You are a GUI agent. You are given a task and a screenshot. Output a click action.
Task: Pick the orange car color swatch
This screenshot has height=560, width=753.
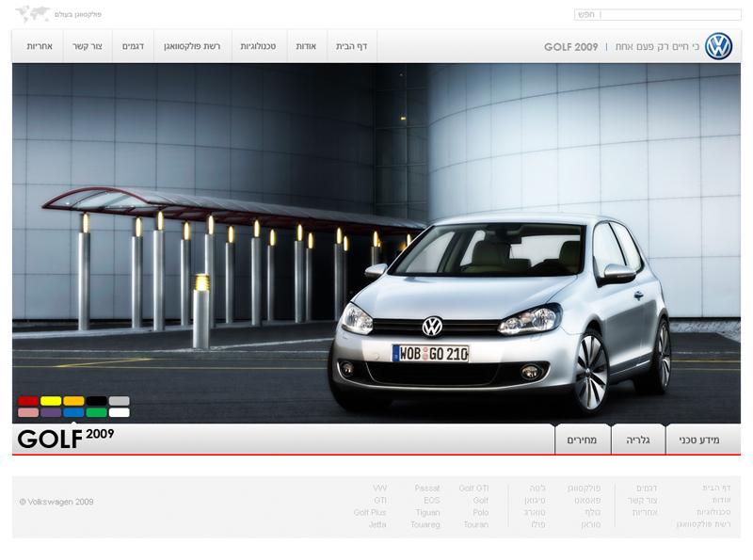click(73, 401)
